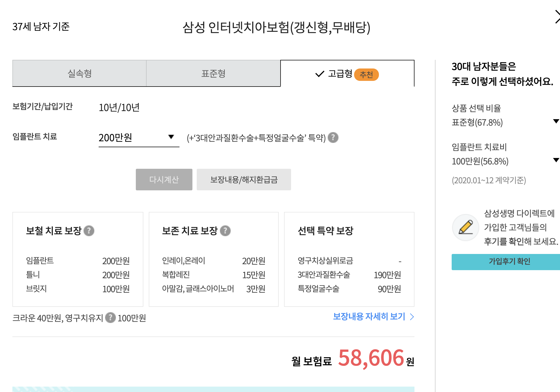Expand 표준형(67.8%) selection ratio arrow
The height and width of the screenshot is (392, 560).
click(556, 121)
